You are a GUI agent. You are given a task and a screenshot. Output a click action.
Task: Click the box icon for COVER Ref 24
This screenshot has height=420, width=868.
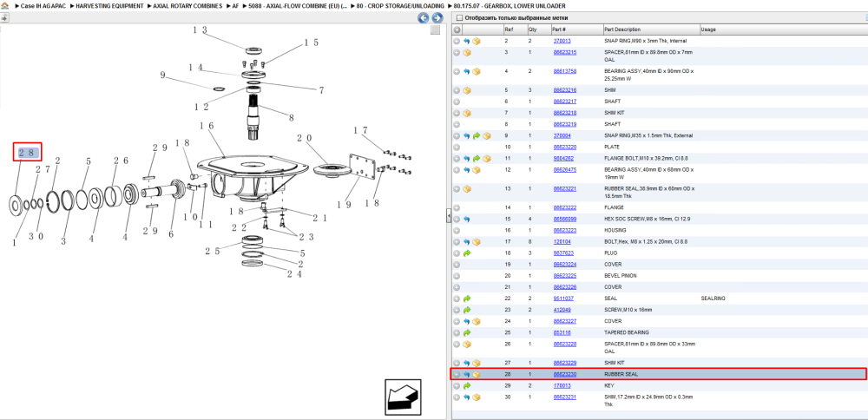pyautogui.click(x=476, y=321)
